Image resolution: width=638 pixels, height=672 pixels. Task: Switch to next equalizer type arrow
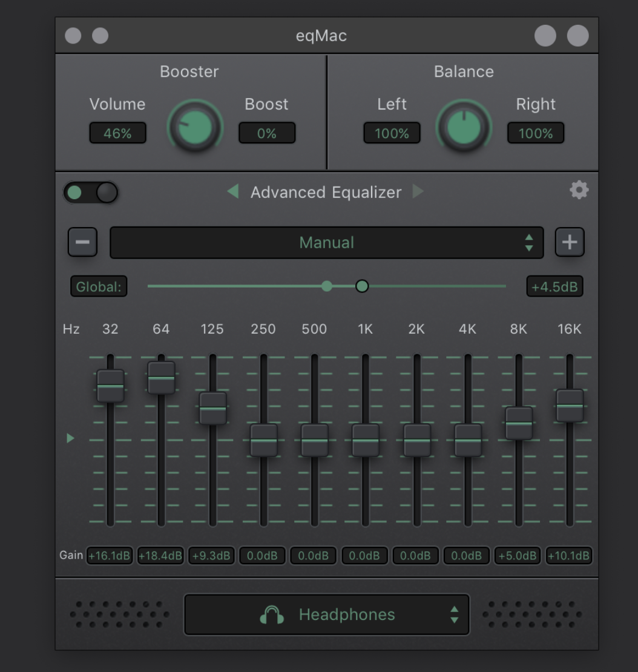click(418, 191)
